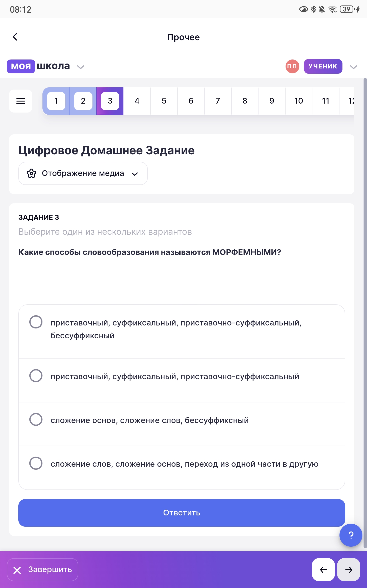Image resolution: width=367 pixels, height=588 pixels.
Task: Go to the next task with right arrow
Action: pyautogui.click(x=349, y=570)
